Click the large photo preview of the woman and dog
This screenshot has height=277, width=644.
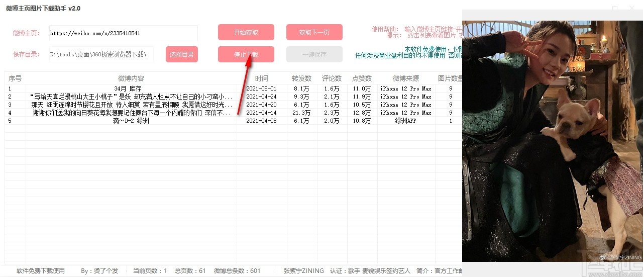click(553, 141)
